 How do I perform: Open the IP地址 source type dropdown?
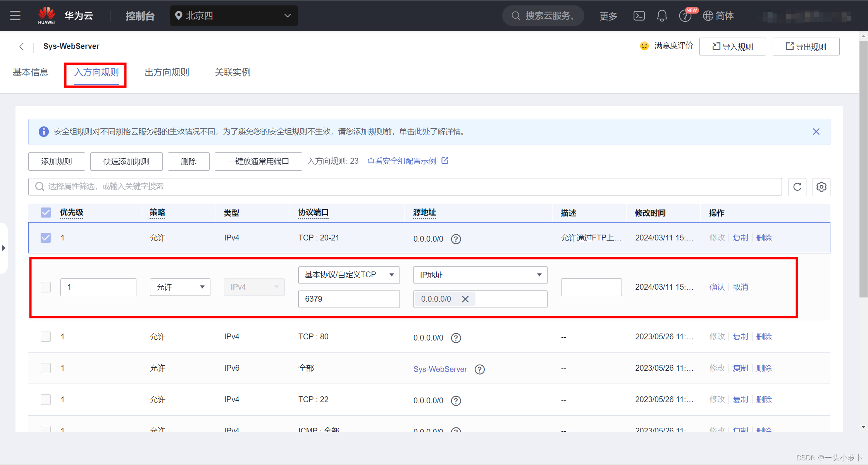click(x=480, y=275)
